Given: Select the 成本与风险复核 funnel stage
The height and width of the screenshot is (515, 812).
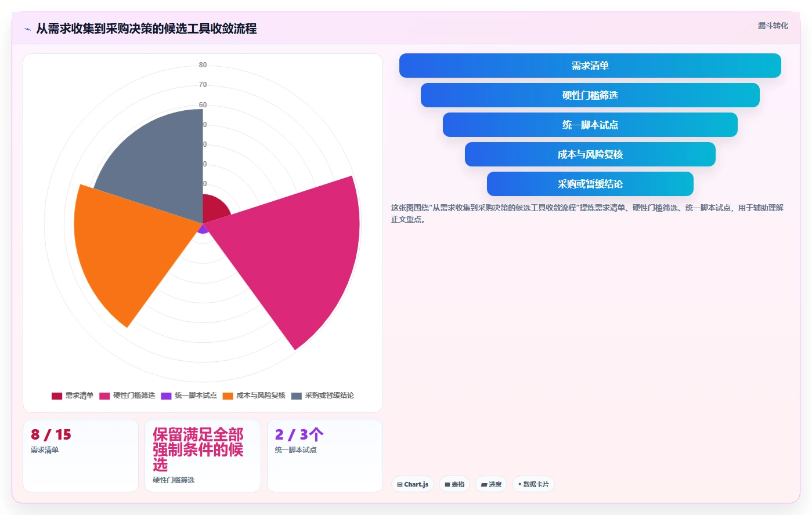Looking at the screenshot, I should tap(590, 154).
